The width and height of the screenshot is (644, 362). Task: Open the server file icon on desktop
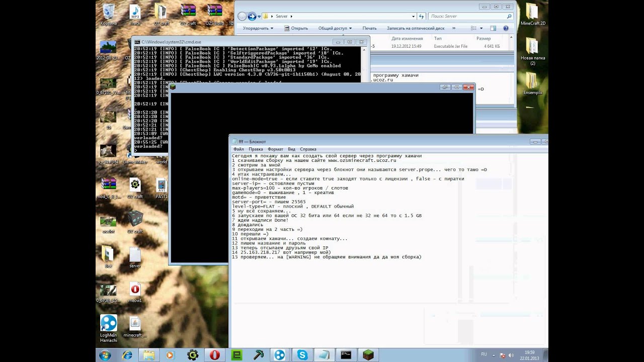(135, 257)
